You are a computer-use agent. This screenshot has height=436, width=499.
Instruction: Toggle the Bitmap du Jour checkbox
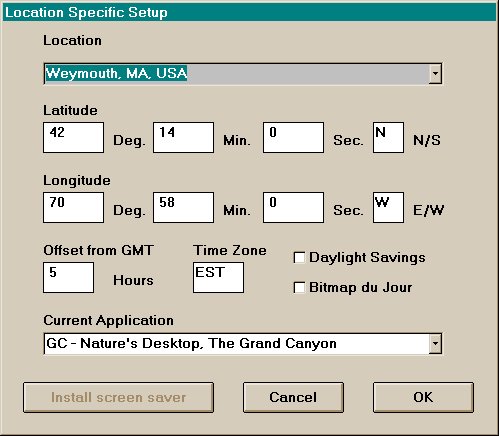[299, 288]
